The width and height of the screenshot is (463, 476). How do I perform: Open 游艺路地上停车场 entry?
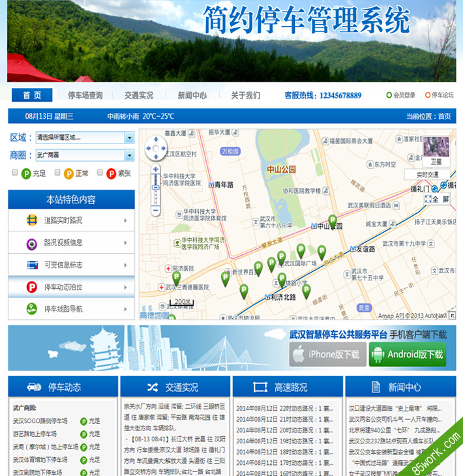point(35,434)
